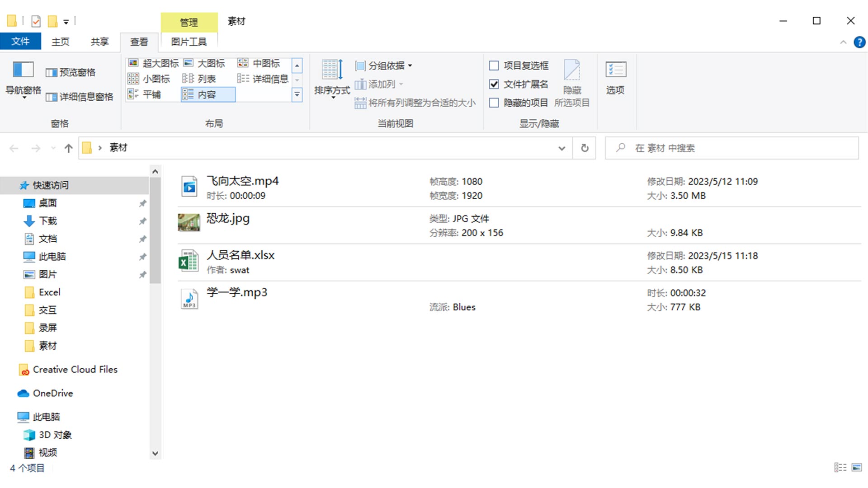Expand the Group by (分组依据) dropdown
This screenshot has width=868, height=488.
click(x=385, y=66)
